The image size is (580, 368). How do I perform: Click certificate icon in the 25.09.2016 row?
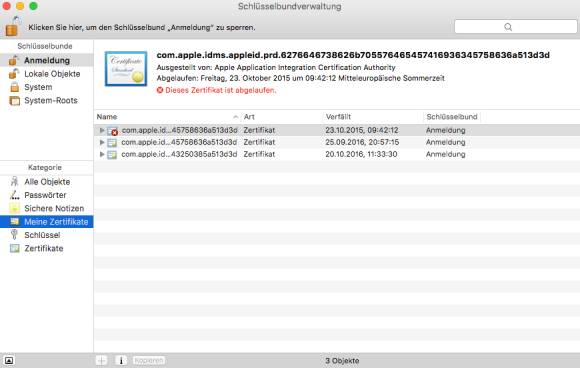pos(112,142)
